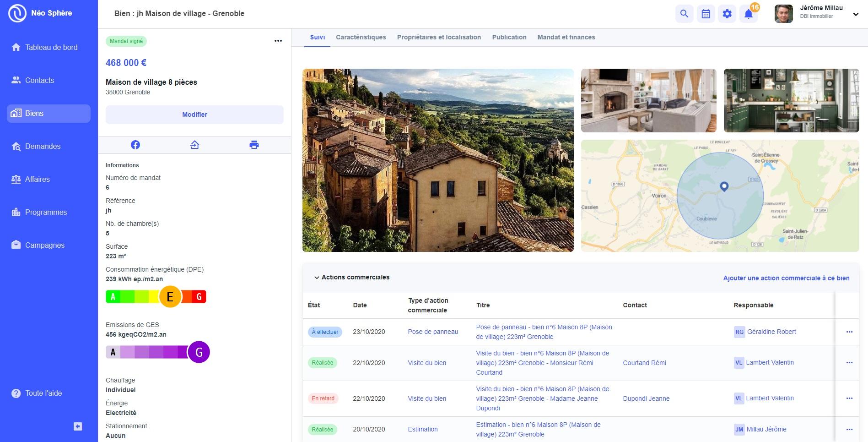Click the DPE energy rating color bar
868x442 pixels.
156,297
